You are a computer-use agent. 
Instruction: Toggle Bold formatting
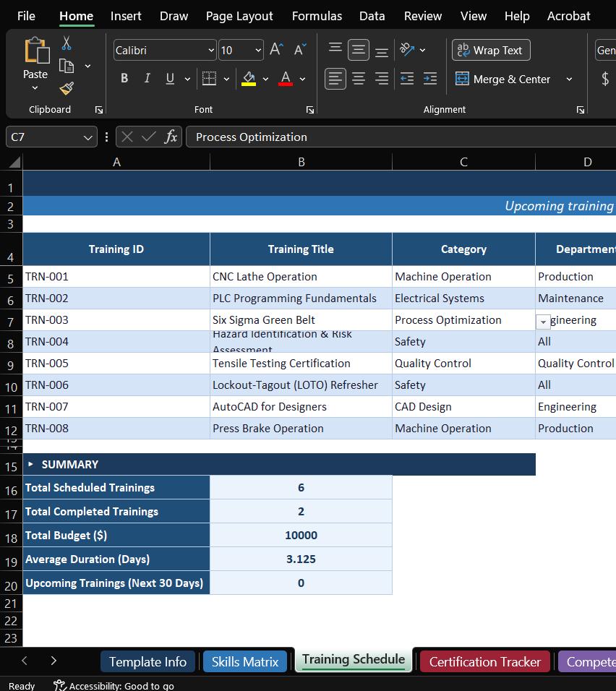point(124,79)
